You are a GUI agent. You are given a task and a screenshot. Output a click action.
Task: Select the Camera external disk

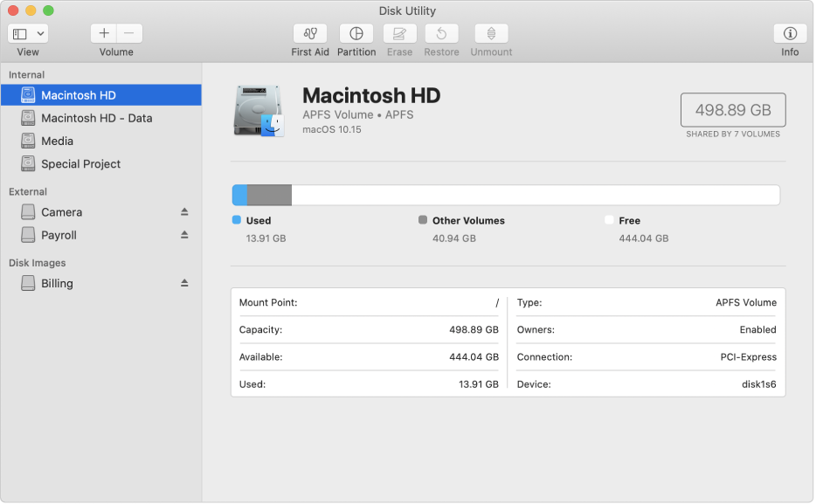(x=61, y=212)
